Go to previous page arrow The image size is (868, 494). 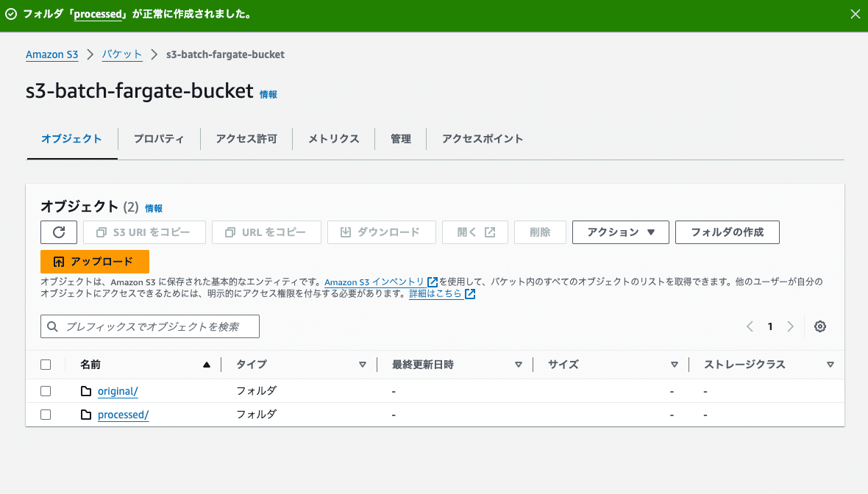[750, 326]
